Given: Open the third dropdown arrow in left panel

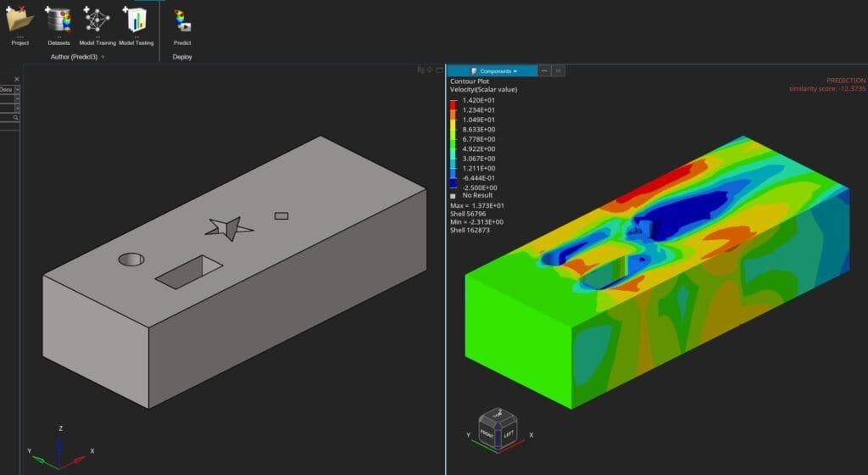Looking at the screenshot, I should [x=17, y=108].
